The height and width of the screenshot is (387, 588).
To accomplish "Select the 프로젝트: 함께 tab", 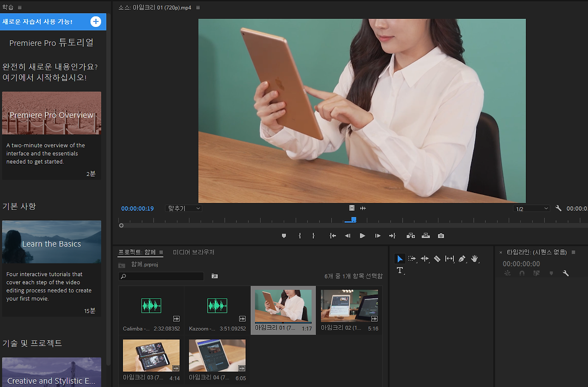I will [x=137, y=252].
